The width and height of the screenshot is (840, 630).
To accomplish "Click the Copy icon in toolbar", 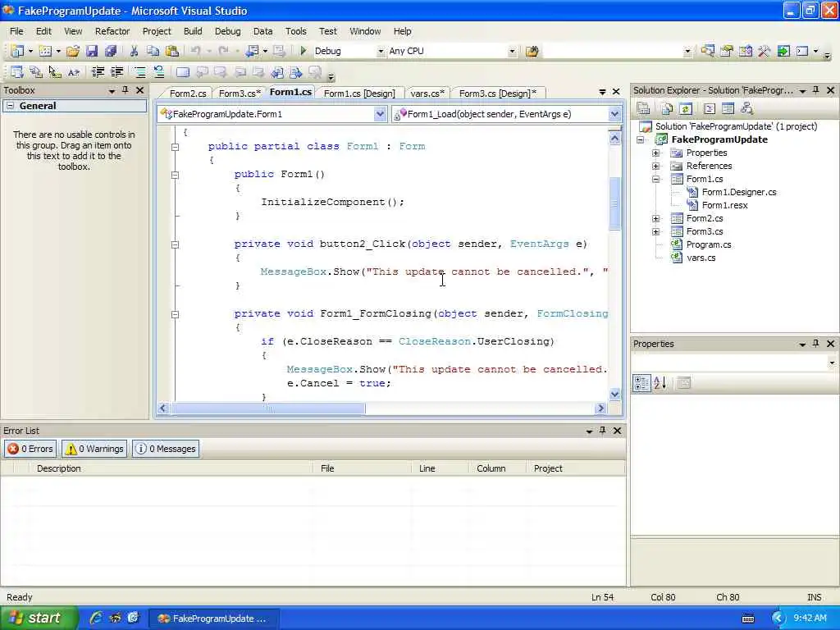I will [x=153, y=51].
